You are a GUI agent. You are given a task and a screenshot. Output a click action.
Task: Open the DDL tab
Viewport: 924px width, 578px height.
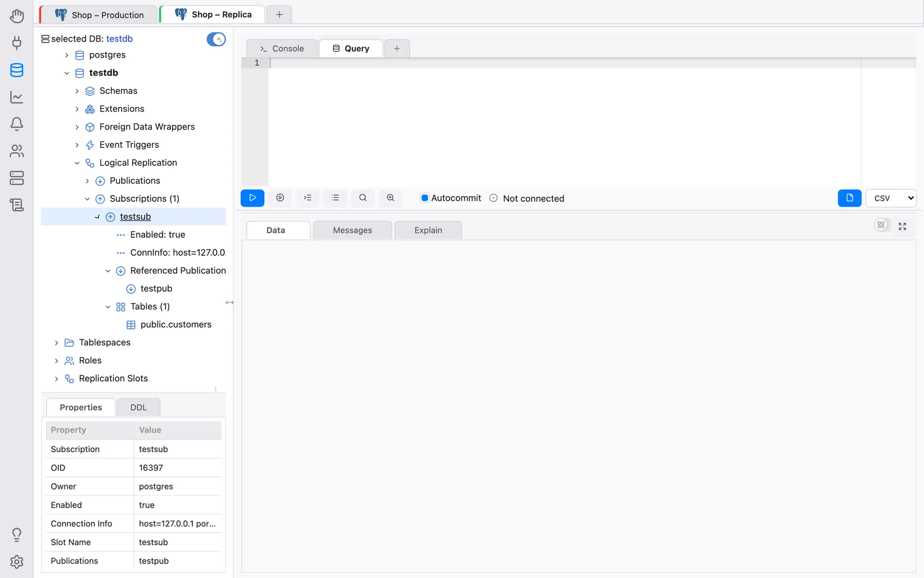click(x=139, y=407)
